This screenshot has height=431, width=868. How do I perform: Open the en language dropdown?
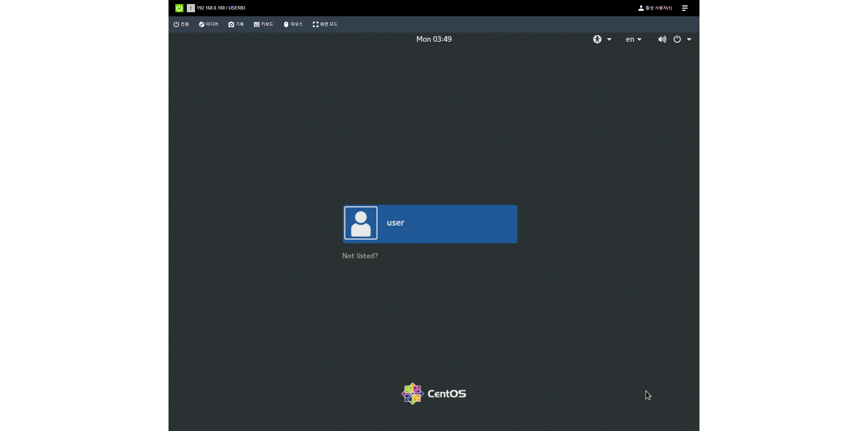633,39
